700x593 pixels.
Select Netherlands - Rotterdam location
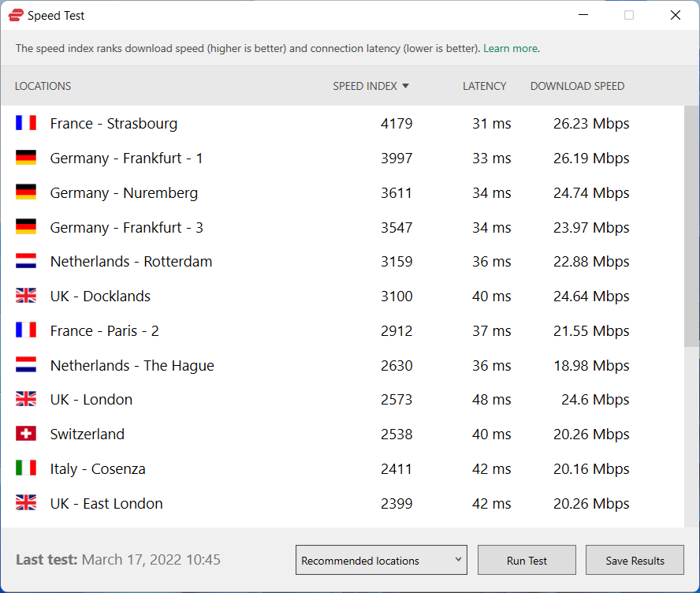tap(131, 261)
